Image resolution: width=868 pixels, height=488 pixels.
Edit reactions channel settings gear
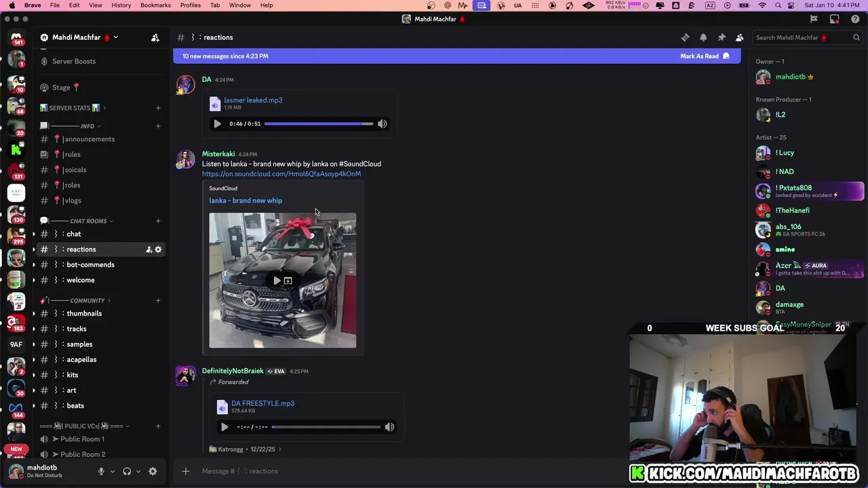(159, 249)
